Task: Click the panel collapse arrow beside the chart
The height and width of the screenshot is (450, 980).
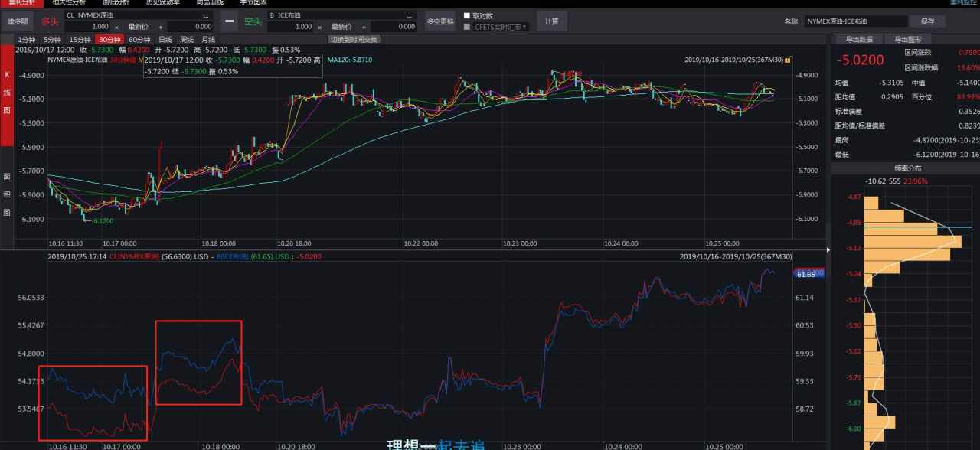Action: tap(828, 249)
